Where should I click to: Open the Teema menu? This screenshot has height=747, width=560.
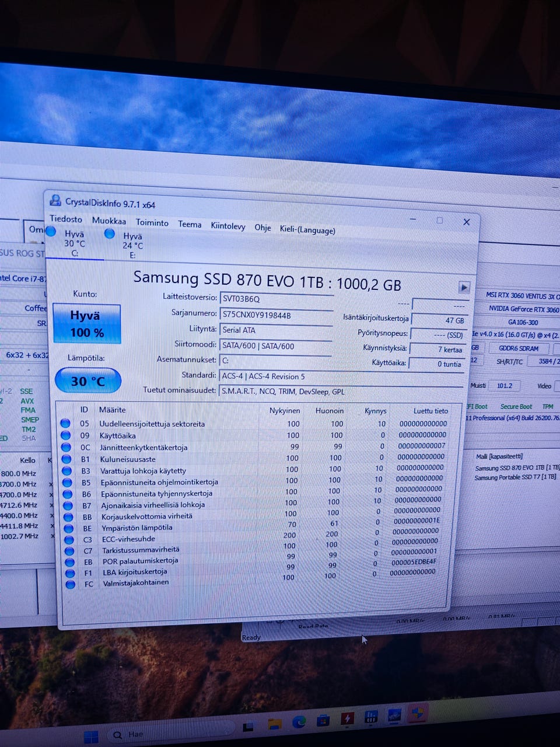tap(190, 224)
